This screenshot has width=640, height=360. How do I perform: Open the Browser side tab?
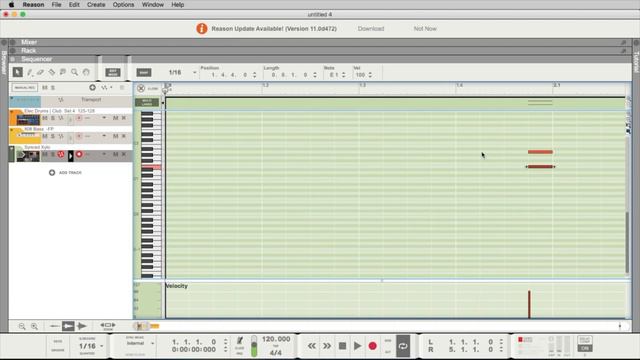(4, 62)
